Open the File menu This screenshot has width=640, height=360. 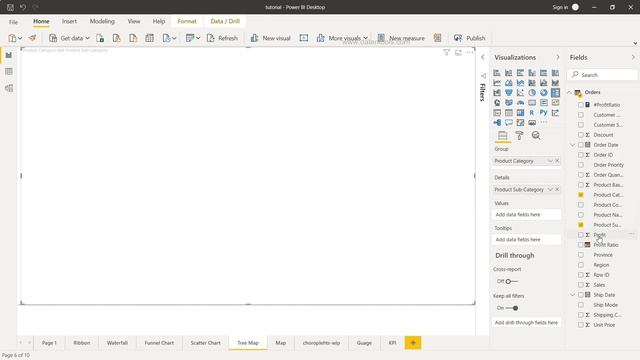tap(13, 22)
